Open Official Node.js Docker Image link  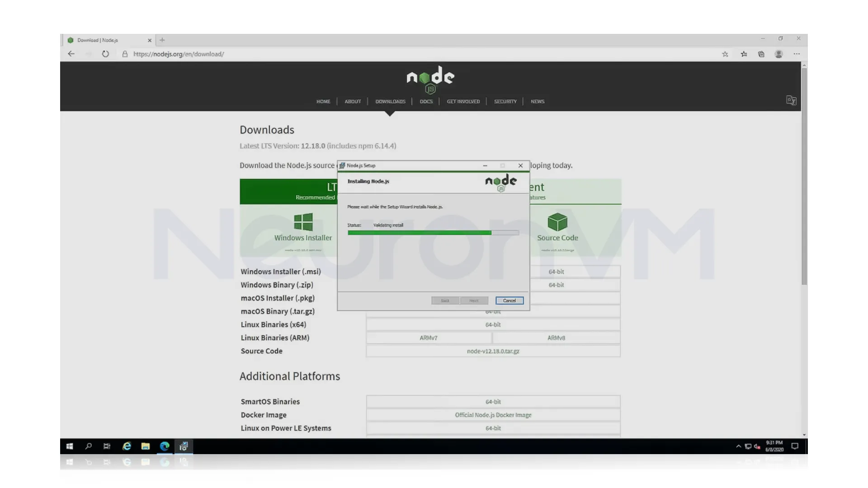[x=493, y=415]
